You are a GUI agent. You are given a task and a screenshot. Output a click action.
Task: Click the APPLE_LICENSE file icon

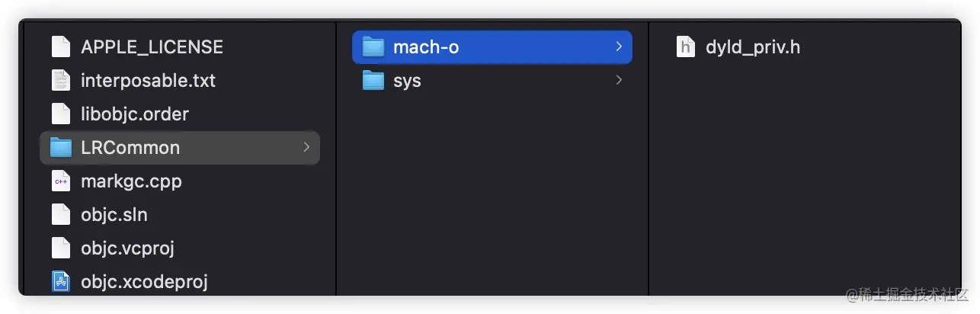(61, 47)
